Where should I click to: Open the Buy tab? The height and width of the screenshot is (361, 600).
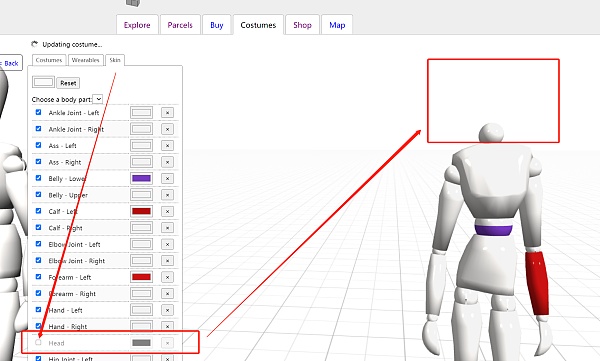click(217, 25)
